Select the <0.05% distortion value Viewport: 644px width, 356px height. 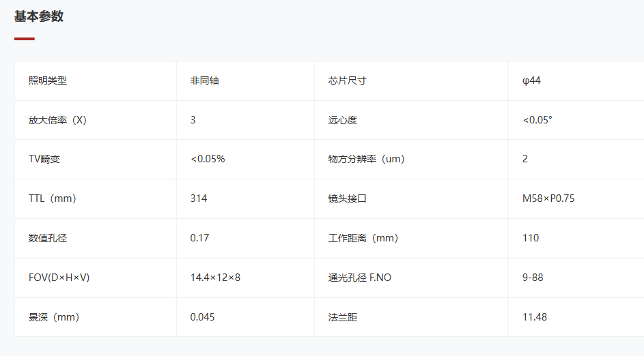208,159
